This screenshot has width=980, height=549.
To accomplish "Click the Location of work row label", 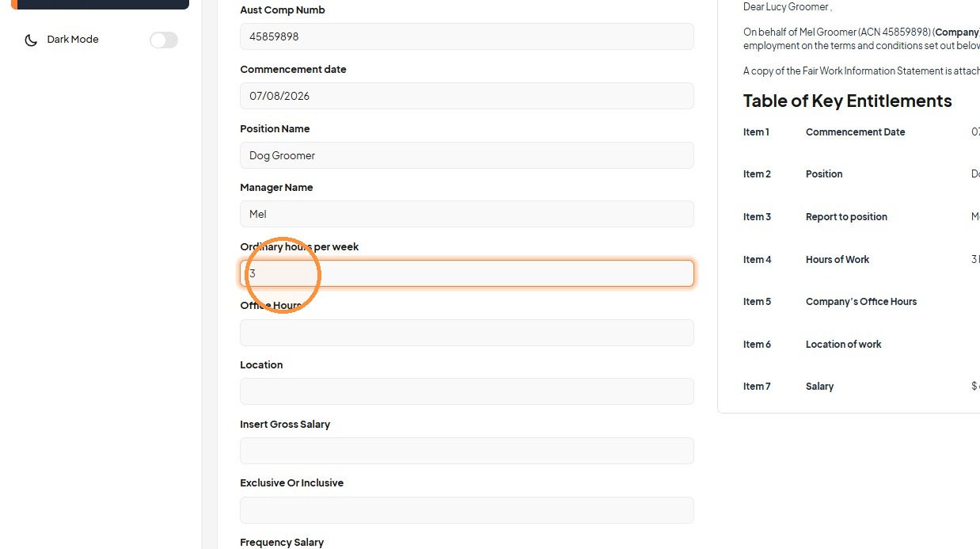I will 843,345.
